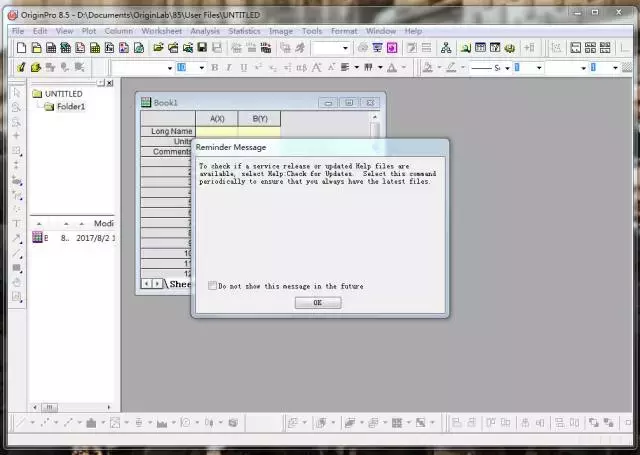The image size is (640, 455).
Task: Open the Analysis menu
Action: point(205,31)
